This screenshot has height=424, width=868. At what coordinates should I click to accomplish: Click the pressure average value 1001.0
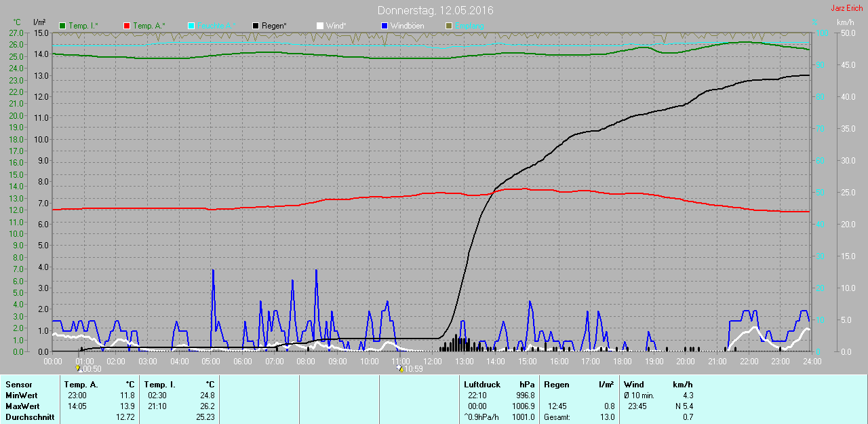point(523,417)
